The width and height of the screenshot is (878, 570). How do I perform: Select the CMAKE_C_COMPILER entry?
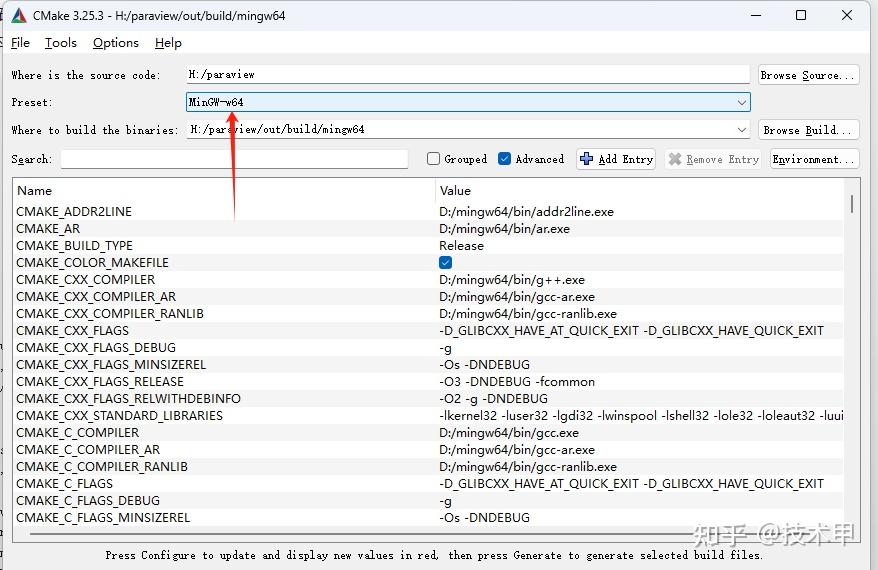coord(78,433)
